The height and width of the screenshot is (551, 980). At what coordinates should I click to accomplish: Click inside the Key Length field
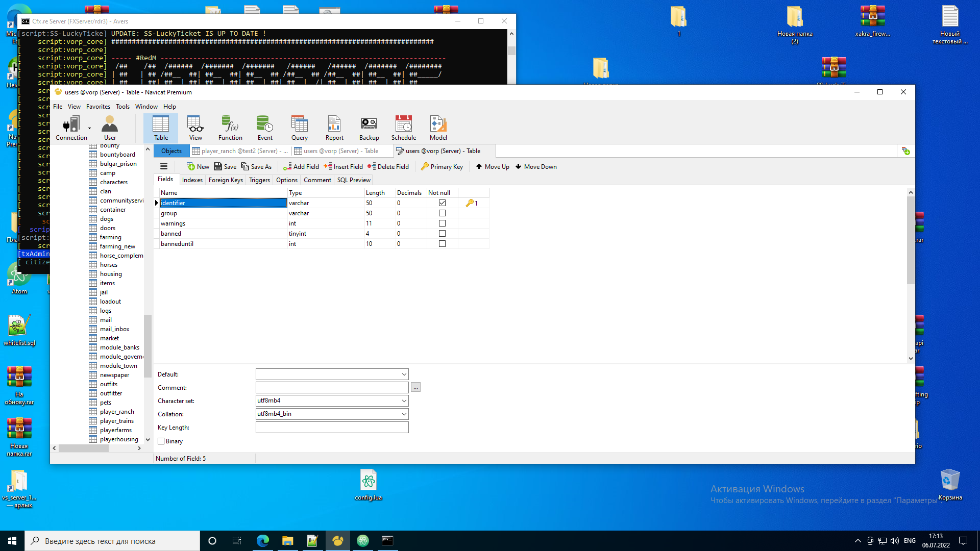click(x=332, y=427)
